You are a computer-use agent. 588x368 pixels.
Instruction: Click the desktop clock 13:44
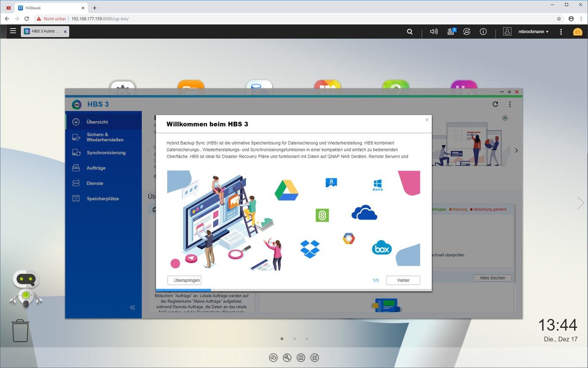click(x=558, y=325)
